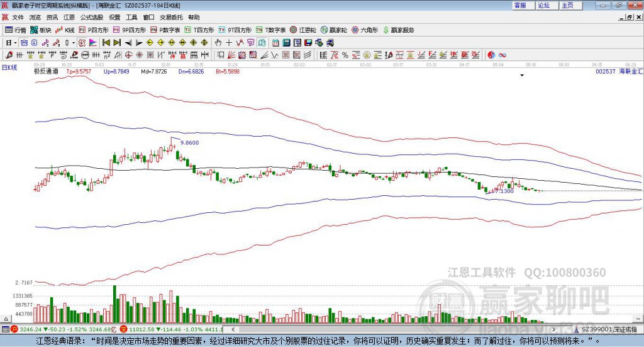
Task: Select the hand pan tool
Action: click(218, 43)
